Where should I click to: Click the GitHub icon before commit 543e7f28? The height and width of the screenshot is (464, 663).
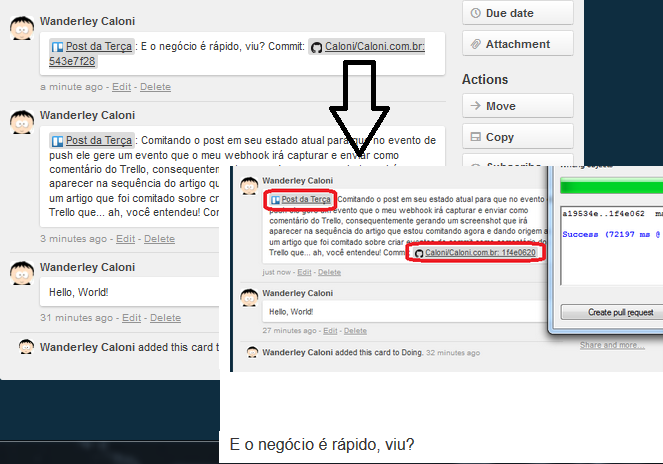(316, 47)
